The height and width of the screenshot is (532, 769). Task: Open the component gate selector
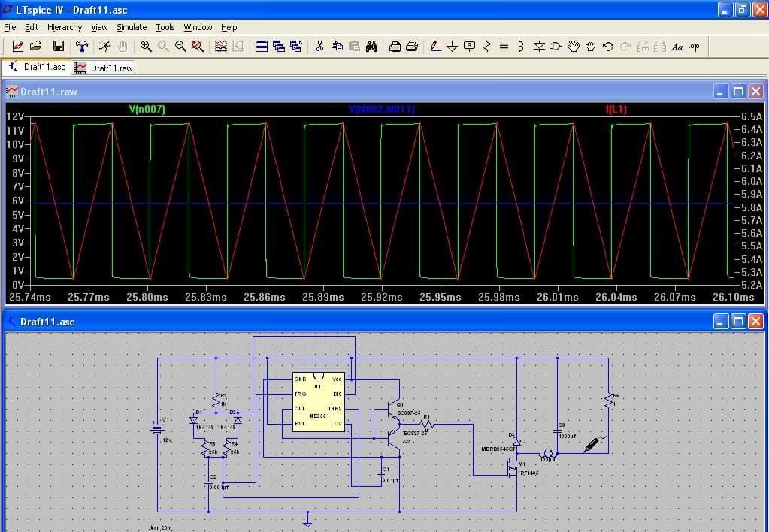coord(556,47)
